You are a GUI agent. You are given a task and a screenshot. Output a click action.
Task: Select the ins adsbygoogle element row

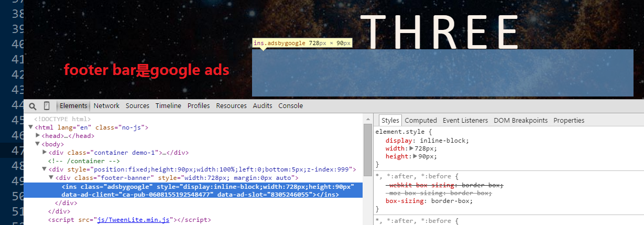pyautogui.click(x=194, y=190)
